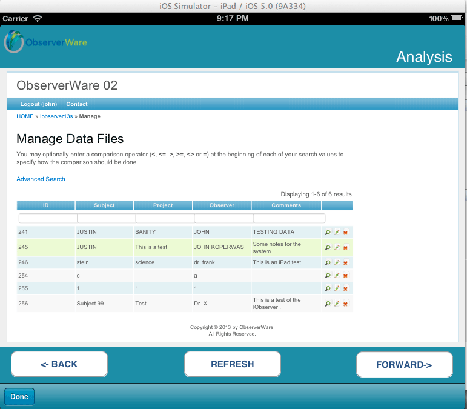Image resolution: width=467 pixels, height=409 pixels.
Task: Delete the data file with comment TESTING DATA
Action: (345, 232)
